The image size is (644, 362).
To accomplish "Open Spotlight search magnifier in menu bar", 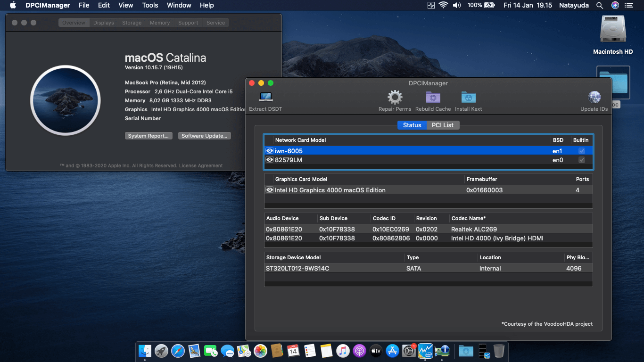I will pyautogui.click(x=599, y=6).
